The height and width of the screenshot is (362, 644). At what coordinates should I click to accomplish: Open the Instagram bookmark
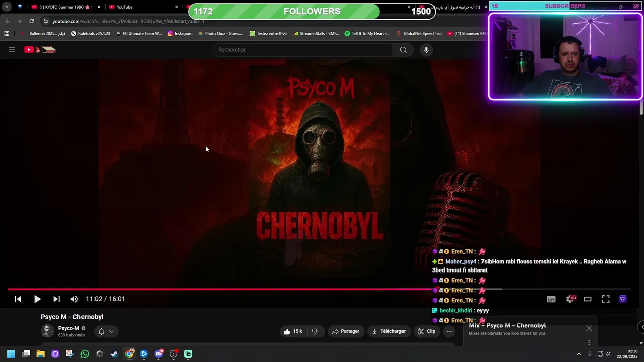(x=180, y=34)
